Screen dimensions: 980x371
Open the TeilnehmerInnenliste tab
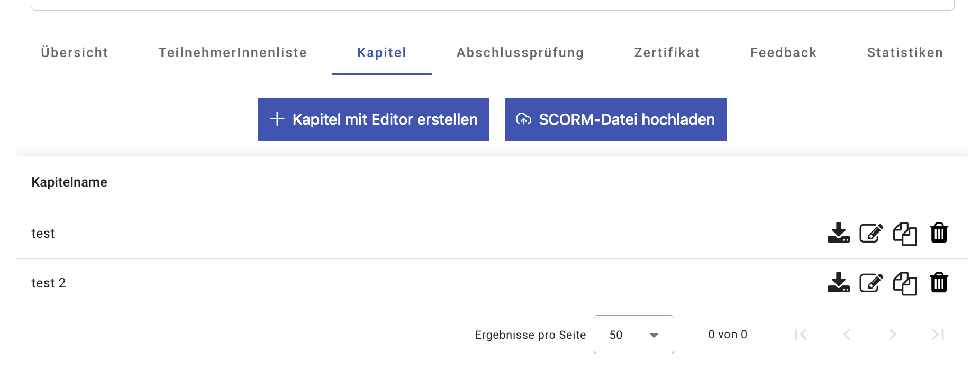[232, 53]
